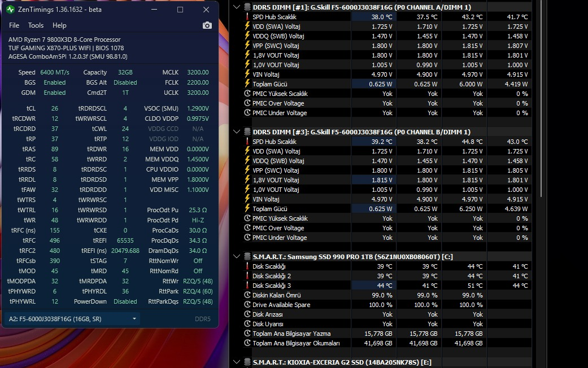
Task: Click the AMD Ryzen 7 9800X3D processor name line
Action: [64, 40]
